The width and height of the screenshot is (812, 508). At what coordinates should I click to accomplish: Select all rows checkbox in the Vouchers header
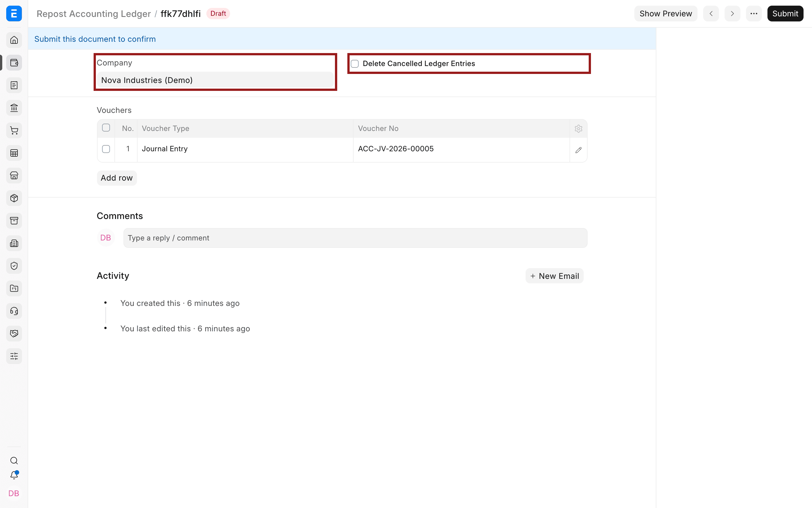106,128
